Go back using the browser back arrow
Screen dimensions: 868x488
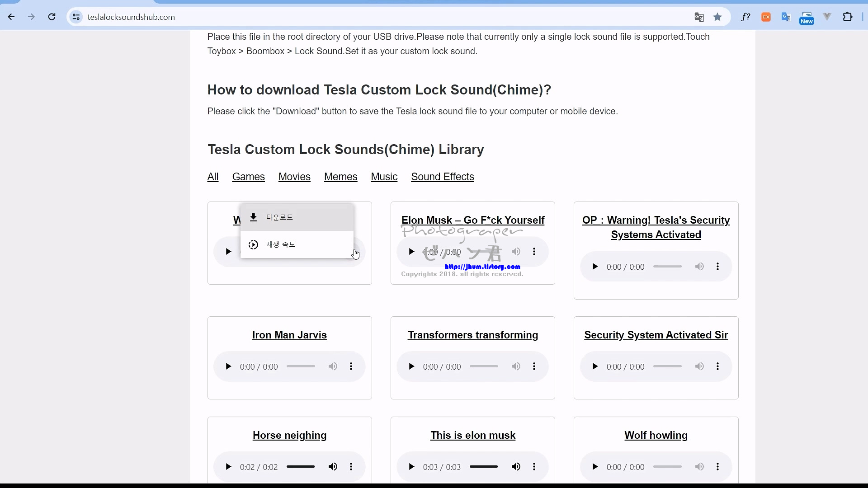(11, 17)
